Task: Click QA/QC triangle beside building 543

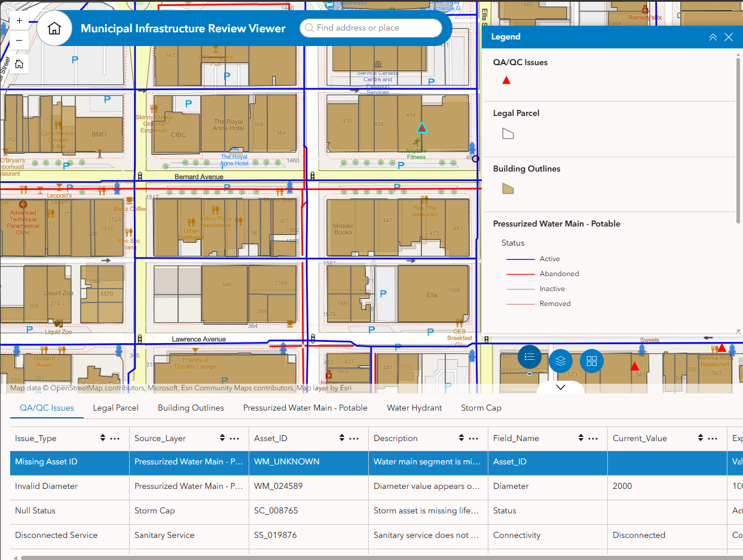Action: coord(635,366)
